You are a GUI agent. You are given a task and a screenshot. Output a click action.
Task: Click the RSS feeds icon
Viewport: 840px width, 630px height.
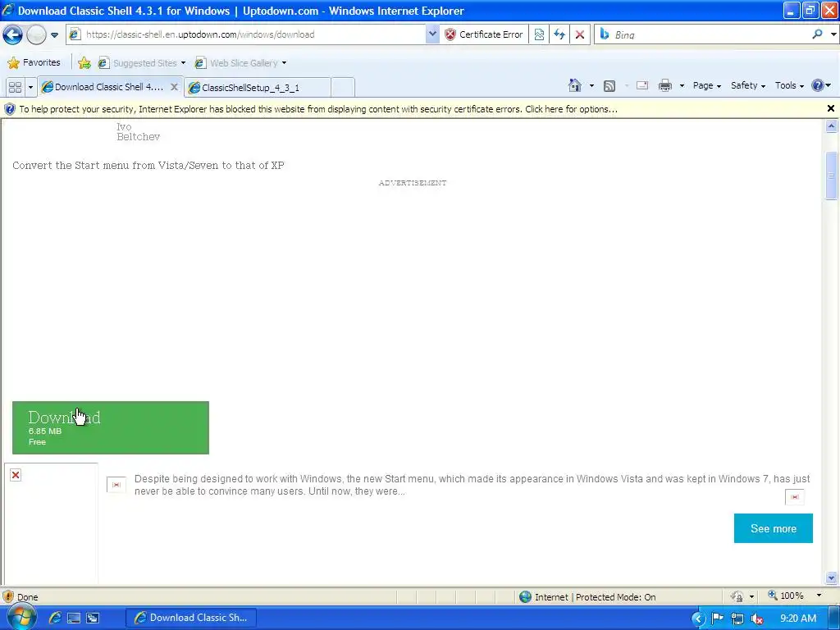(609, 85)
